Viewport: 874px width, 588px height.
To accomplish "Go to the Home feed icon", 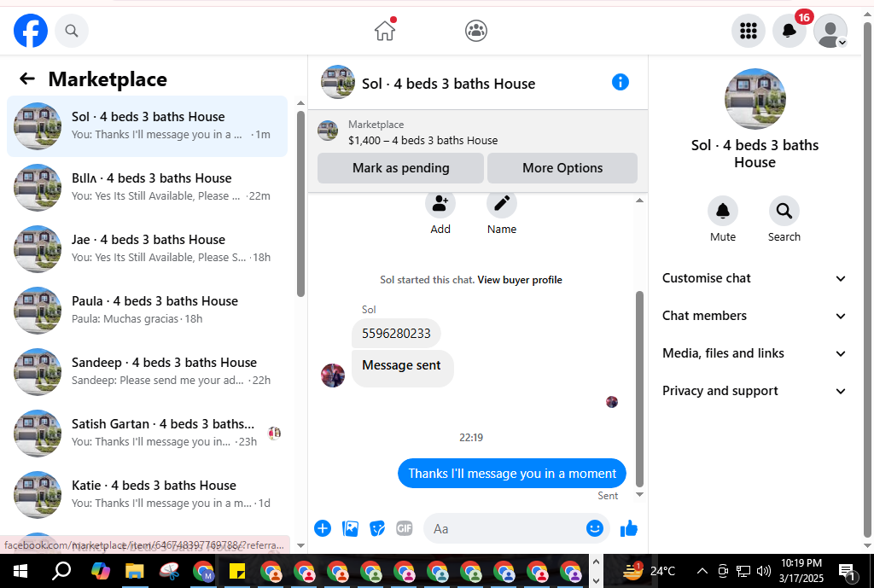I will pyautogui.click(x=385, y=30).
